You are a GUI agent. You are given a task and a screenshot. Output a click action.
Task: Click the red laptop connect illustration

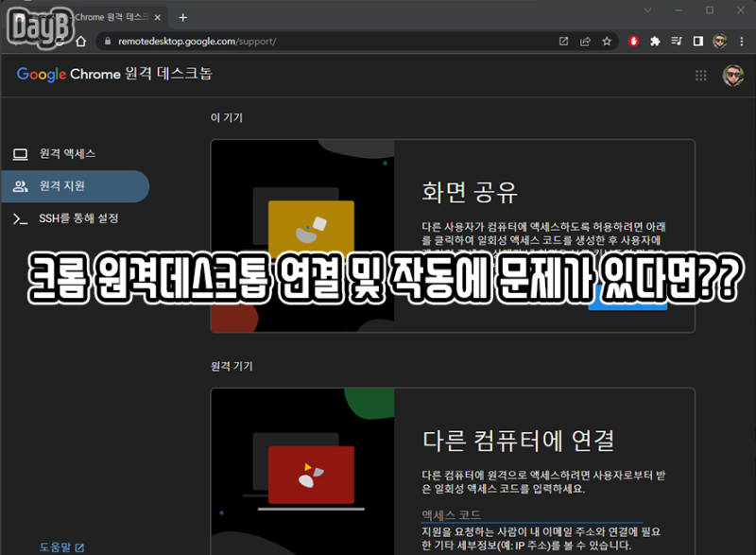[x=311, y=475]
